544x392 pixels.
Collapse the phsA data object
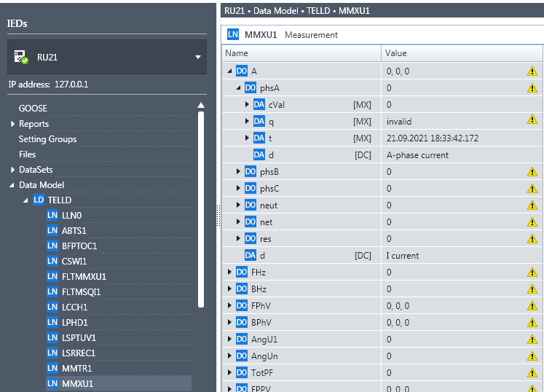[x=239, y=88]
